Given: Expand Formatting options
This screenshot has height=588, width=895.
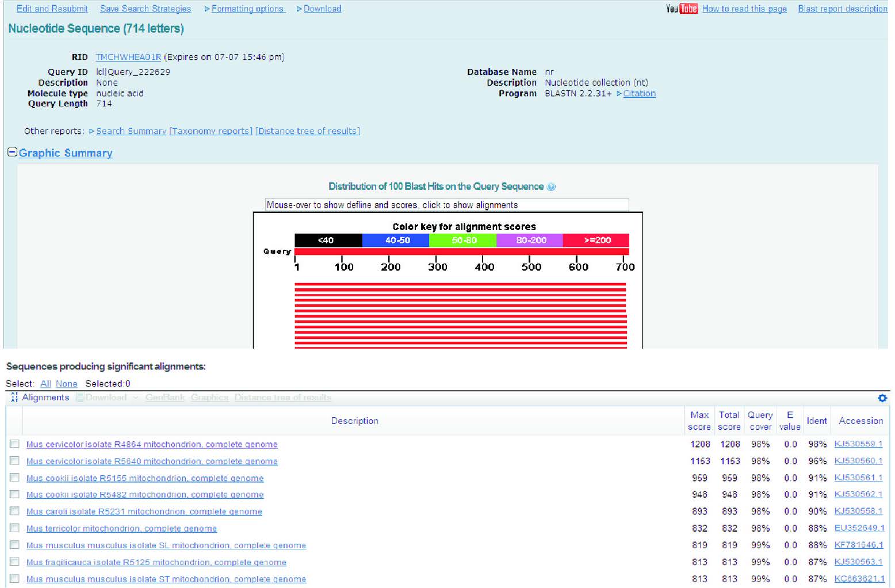Looking at the screenshot, I should (x=247, y=9).
